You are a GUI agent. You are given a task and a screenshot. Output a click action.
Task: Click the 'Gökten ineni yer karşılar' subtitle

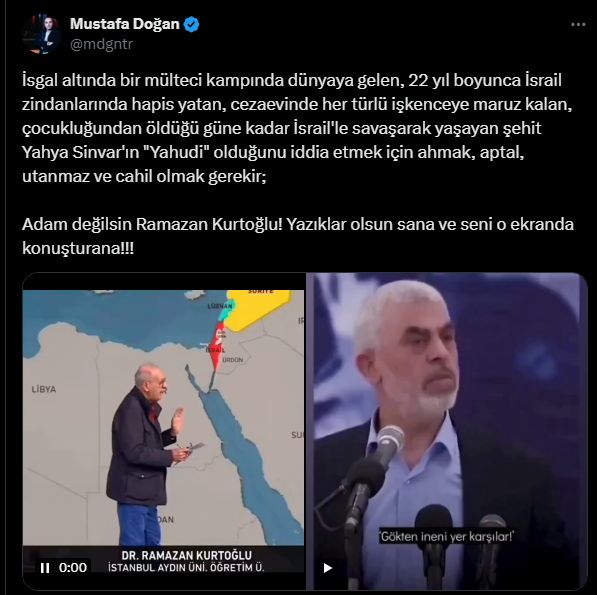446,537
